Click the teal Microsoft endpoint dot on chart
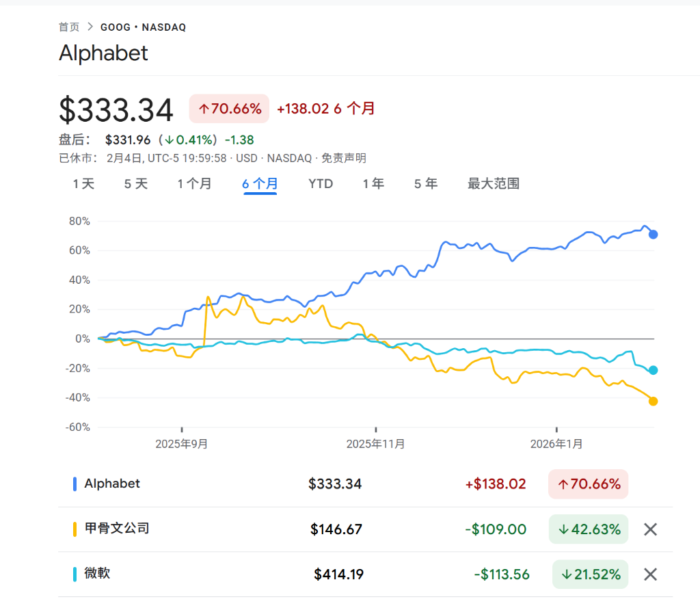The image size is (700, 606). coord(653,370)
